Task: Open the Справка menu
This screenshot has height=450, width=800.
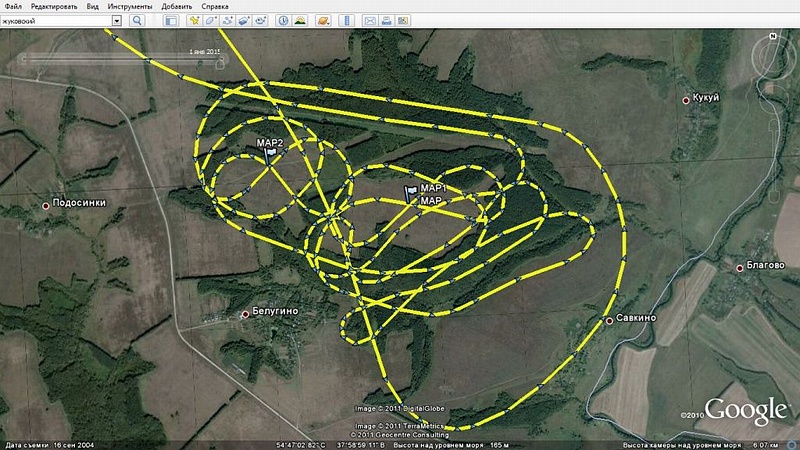Action: (x=214, y=6)
